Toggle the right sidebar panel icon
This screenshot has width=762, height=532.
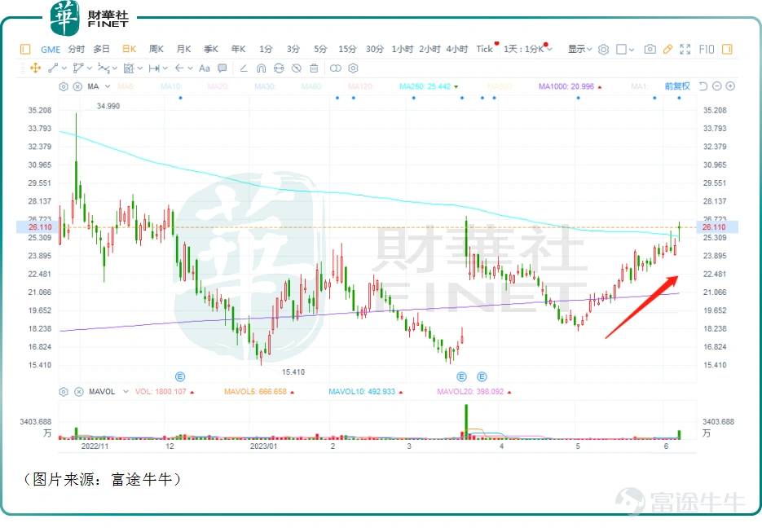point(727,49)
